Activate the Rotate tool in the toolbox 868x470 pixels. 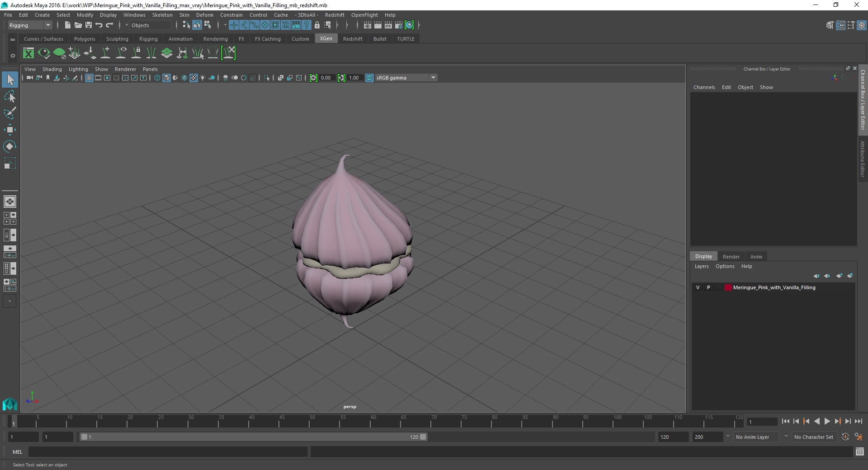pos(9,146)
